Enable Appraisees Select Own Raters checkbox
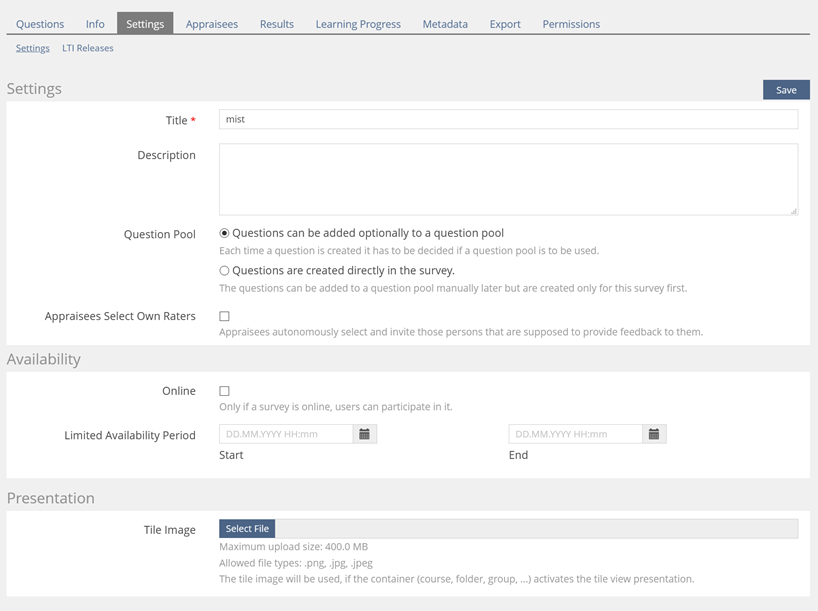The width and height of the screenshot is (818, 611). click(x=224, y=316)
